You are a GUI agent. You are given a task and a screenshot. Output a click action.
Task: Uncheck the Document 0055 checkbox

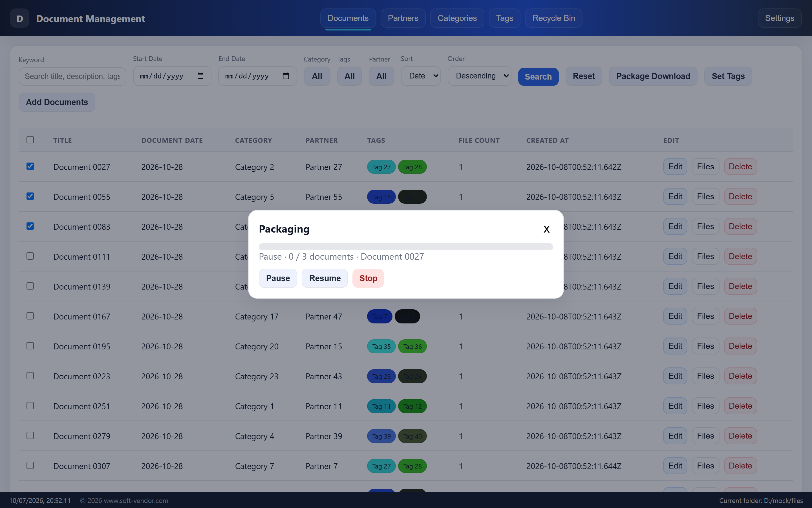coord(30,196)
